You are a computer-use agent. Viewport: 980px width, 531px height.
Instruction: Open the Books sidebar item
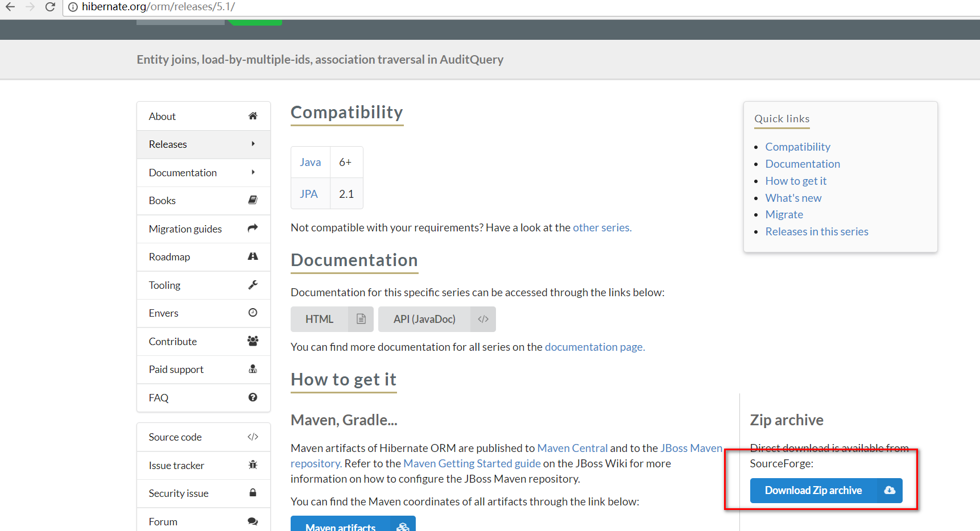pos(204,201)
